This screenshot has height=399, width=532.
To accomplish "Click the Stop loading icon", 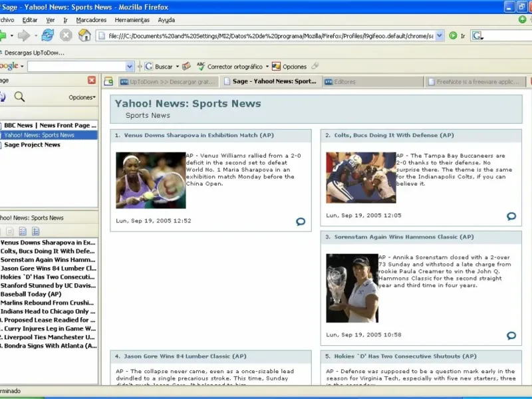I will click(x=66, y=35).
